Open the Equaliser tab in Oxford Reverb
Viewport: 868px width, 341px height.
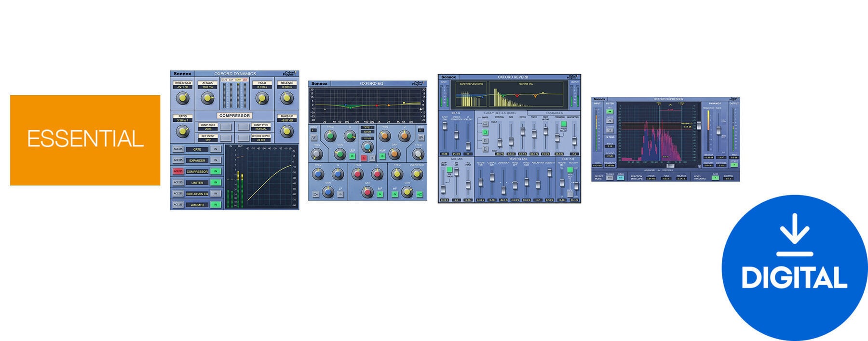pyautogui.click(x=555, y=113)
